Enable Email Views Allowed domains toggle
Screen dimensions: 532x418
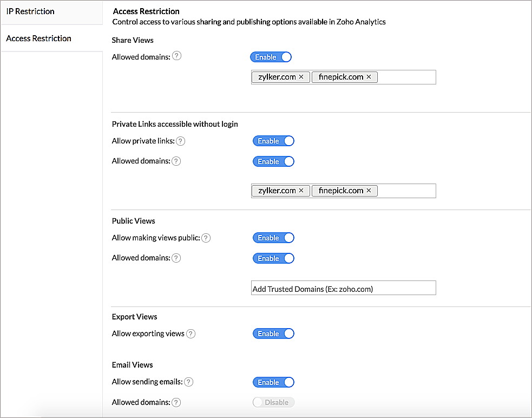coord(273,402)
